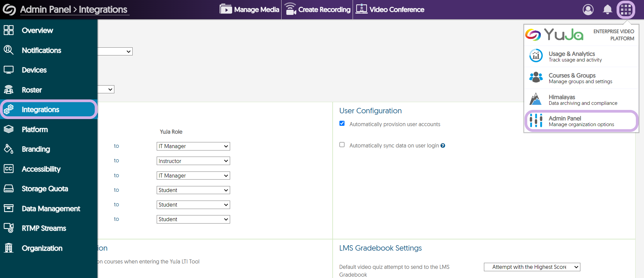This screenshot has height=278, width=644.
Task: Click the Create Recording button
Action: [x=317, y=10]
